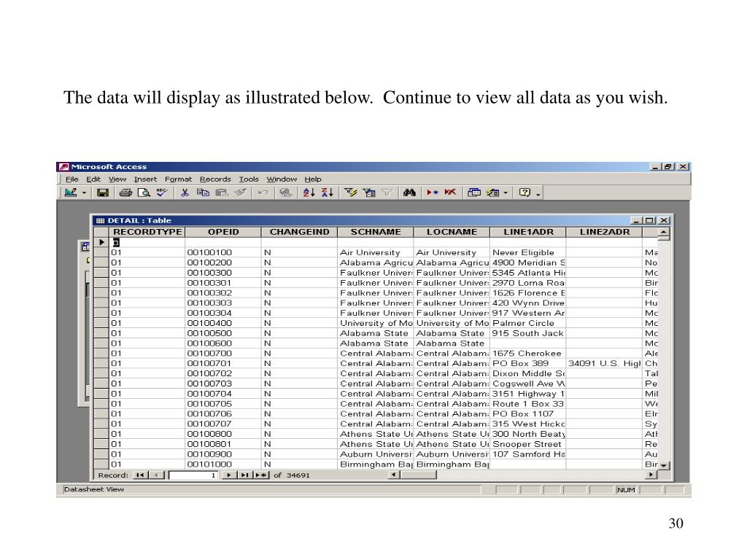This screenshot has width=747, height=560.
Task: Click the new record navigation button
Action: click(260, 475)
